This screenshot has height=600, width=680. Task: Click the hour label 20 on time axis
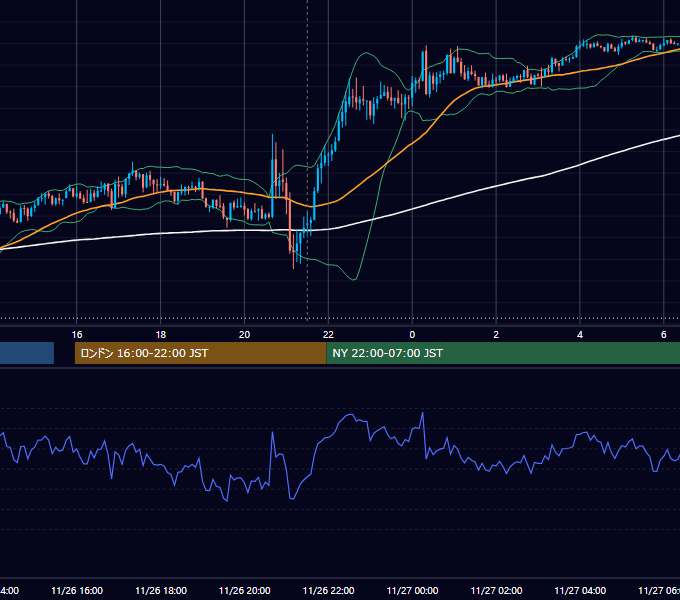[x=245, y=335]
